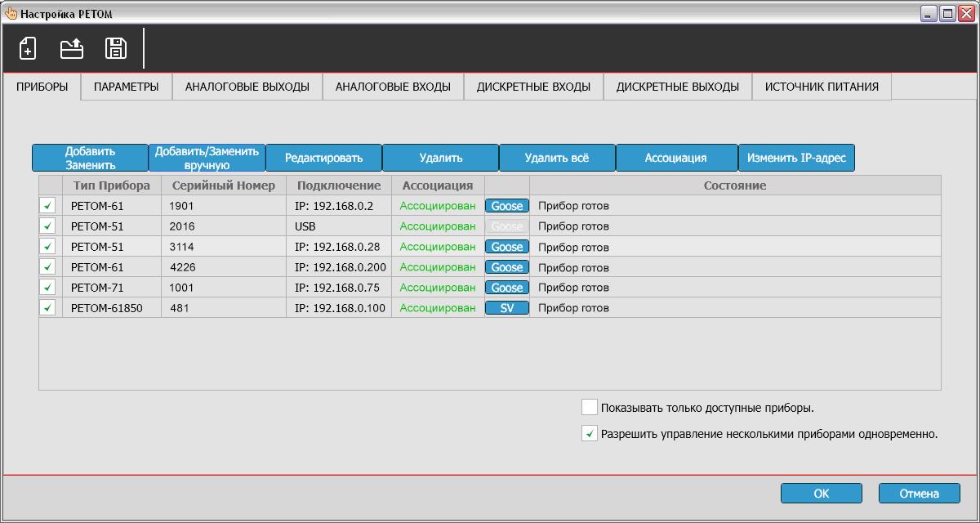Click Goose button in serial 4226 row
This screenshot has width=980, height=523.
tap(507, 267)
